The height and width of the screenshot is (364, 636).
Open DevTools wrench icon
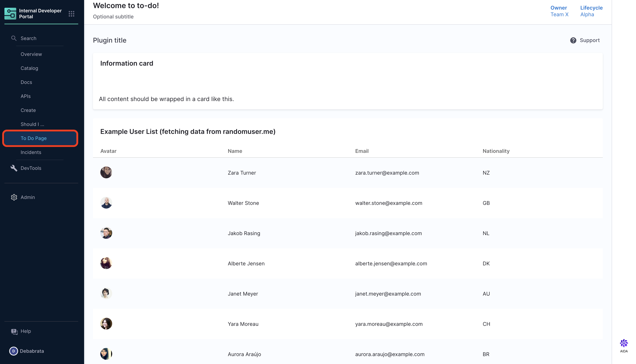pos(14,168)
